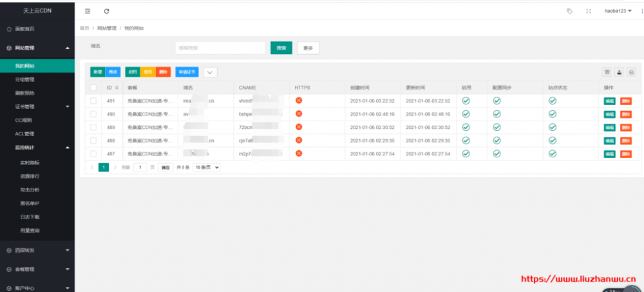644x292 pixels.
Task: Tick the checkbox for row ID 487
Action: coord(93,153)
